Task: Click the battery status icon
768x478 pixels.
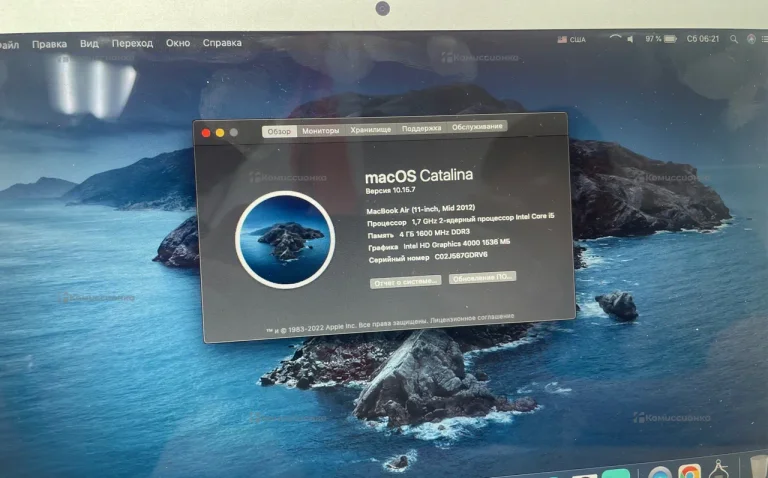Action: click(670, 39)
